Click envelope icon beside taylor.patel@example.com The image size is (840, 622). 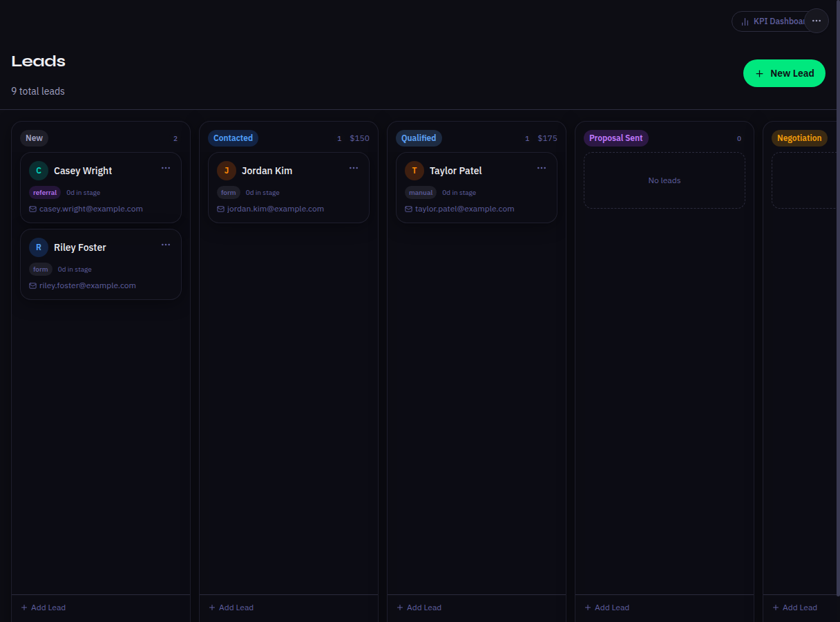point(408,209)
